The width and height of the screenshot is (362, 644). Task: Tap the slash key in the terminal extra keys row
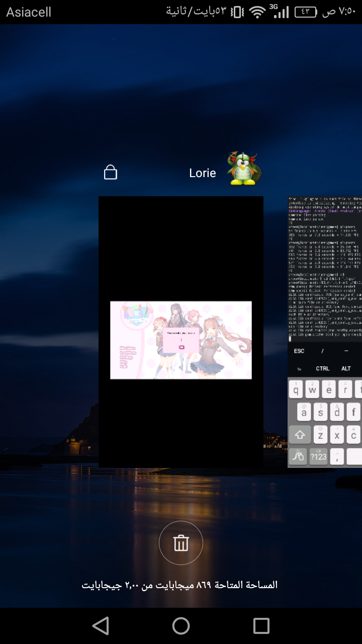323,351
